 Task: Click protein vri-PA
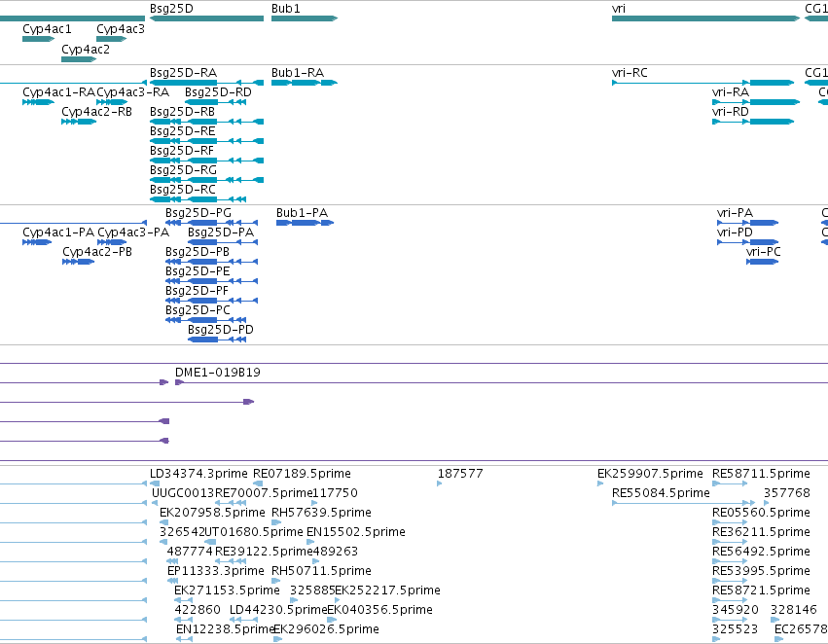(748, 223)
